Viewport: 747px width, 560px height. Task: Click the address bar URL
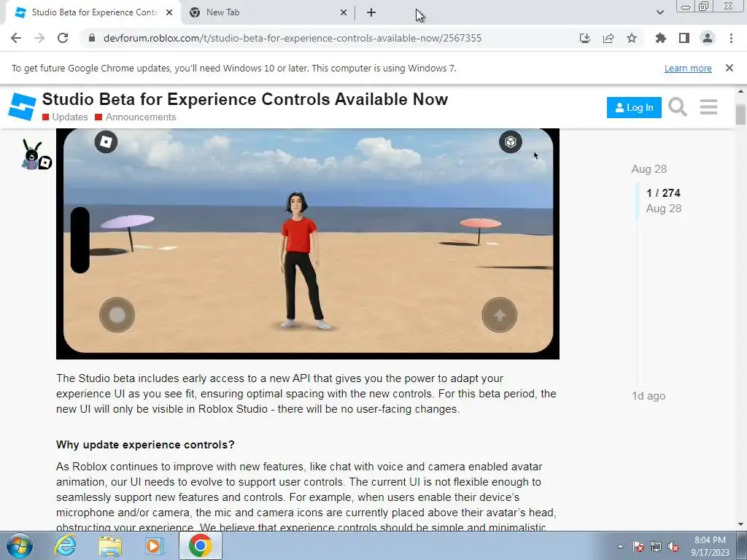(x=292, y=38)
